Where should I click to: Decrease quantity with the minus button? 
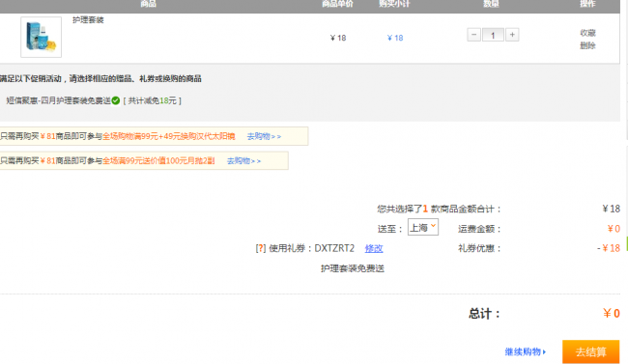473,35
